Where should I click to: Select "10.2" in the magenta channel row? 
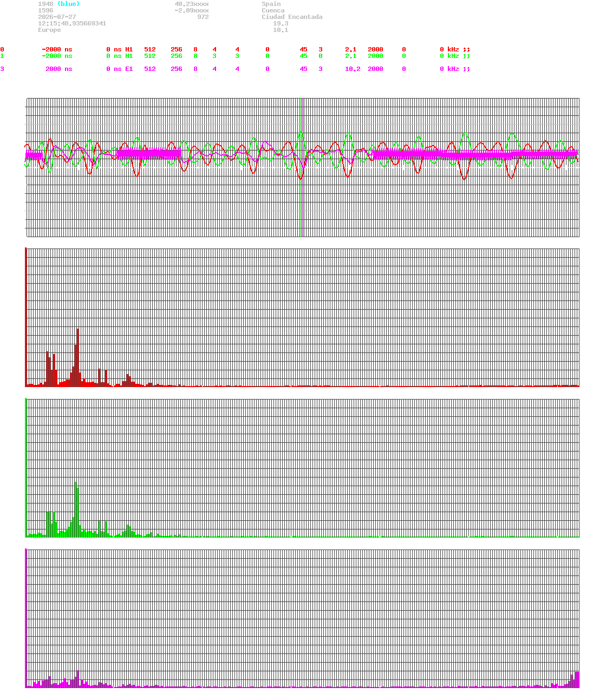point(353,69)
